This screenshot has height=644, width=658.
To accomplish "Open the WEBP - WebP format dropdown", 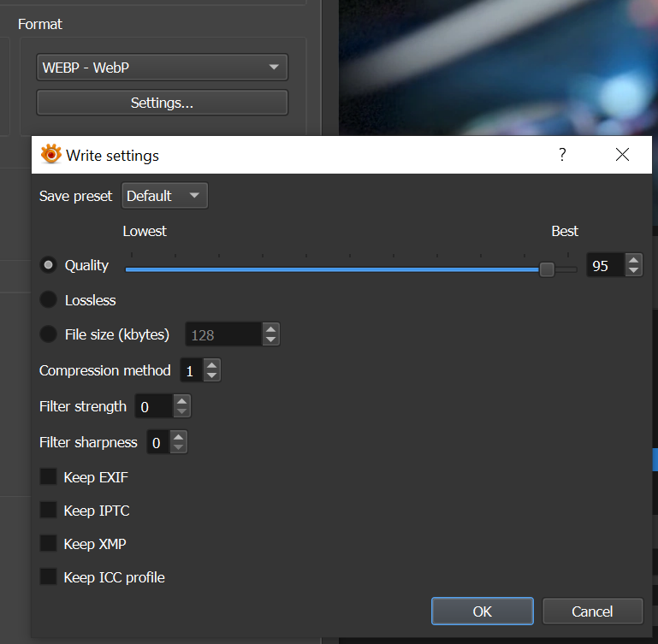I will coord(162,67).
